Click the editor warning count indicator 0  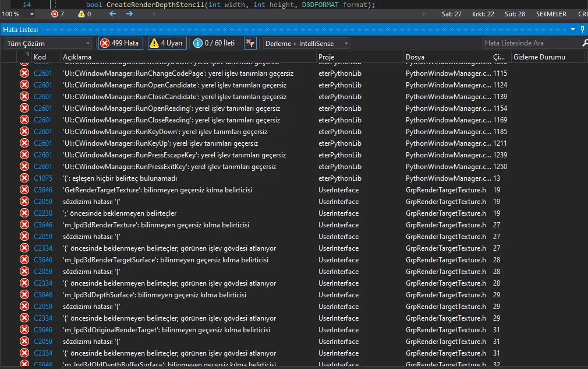pos(84,14)
